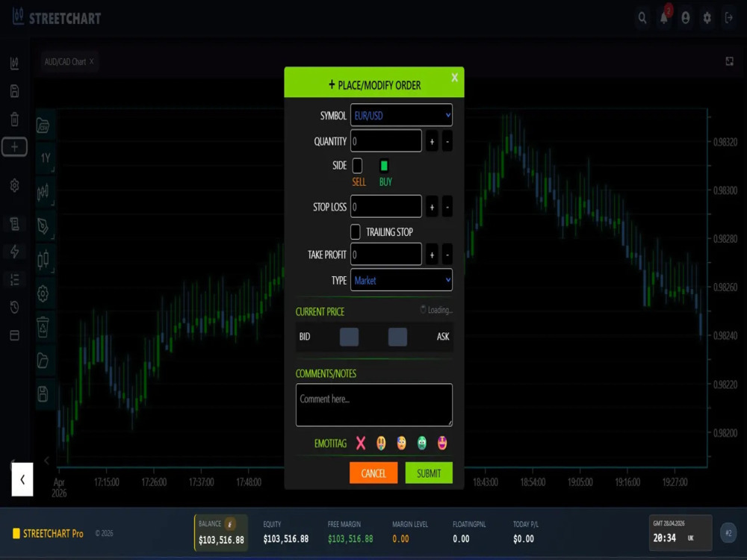Click the open folder icon in chart toolbar
The image size is (747, 560).
tap(43, 361)
